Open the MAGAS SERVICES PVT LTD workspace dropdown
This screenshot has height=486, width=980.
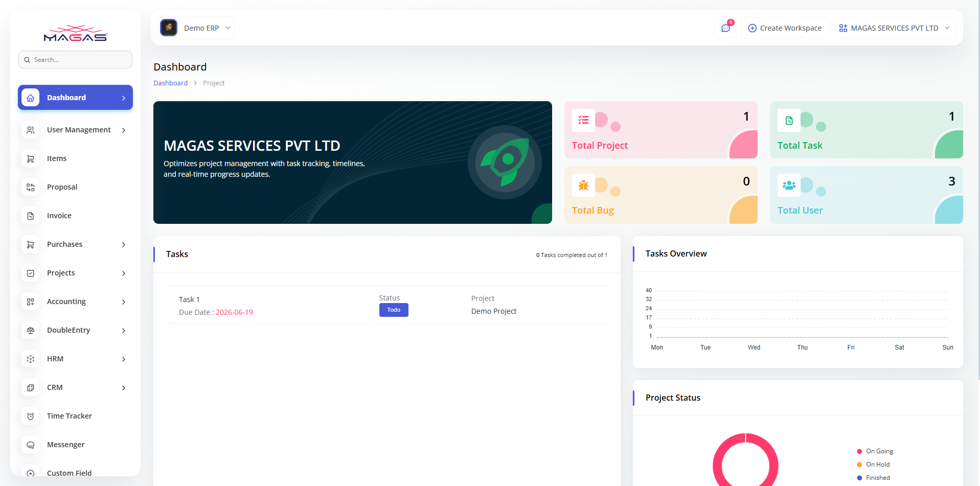click(894, 28)
